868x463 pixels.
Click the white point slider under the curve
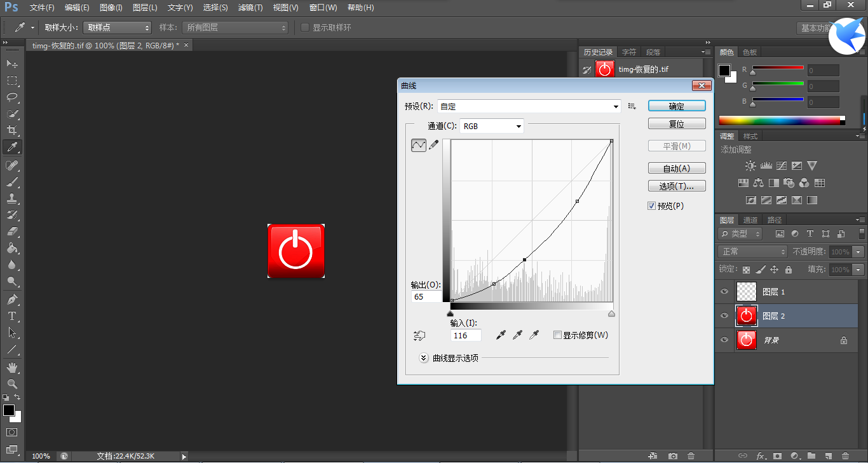click(612, 314)
